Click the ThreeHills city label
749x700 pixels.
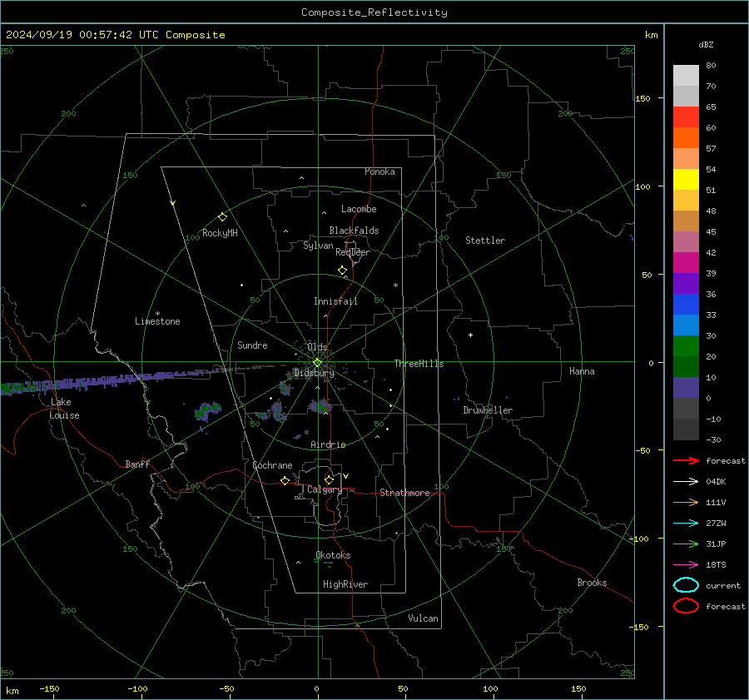tap(419, 364)
